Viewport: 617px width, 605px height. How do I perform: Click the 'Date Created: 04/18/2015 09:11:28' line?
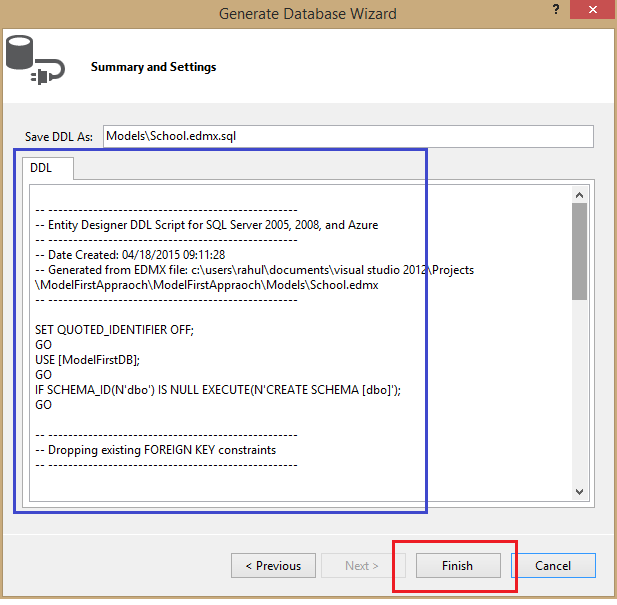pyautogui.click(x=130, y=255)
